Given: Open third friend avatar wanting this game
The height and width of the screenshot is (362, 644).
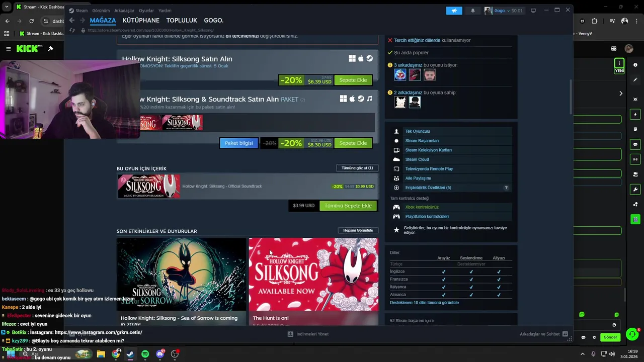Looking at the screenshot, I should click(x=429, y=75).
